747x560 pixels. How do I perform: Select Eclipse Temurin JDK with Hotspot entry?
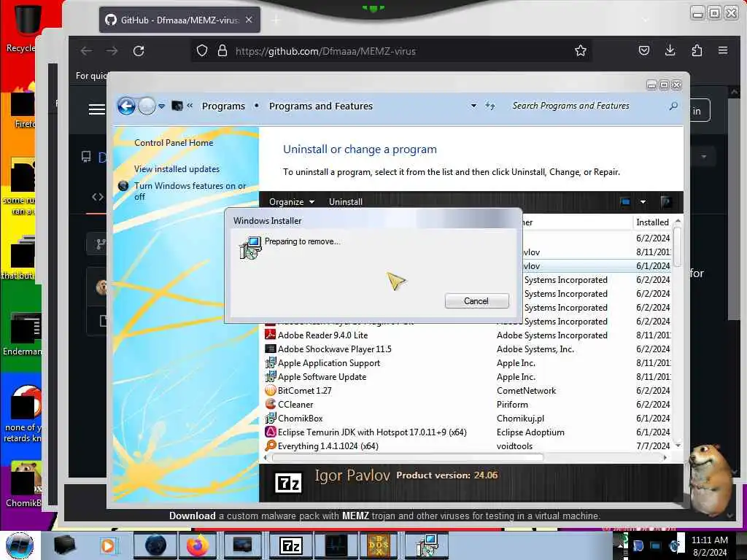372,432
